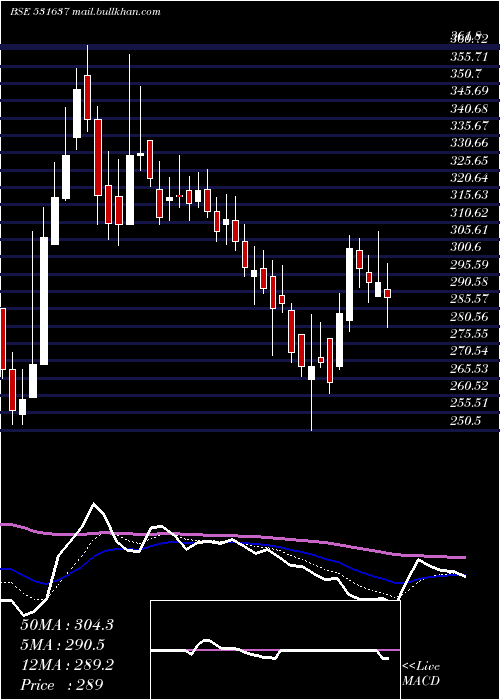Select the 315.63 price level

468,195
